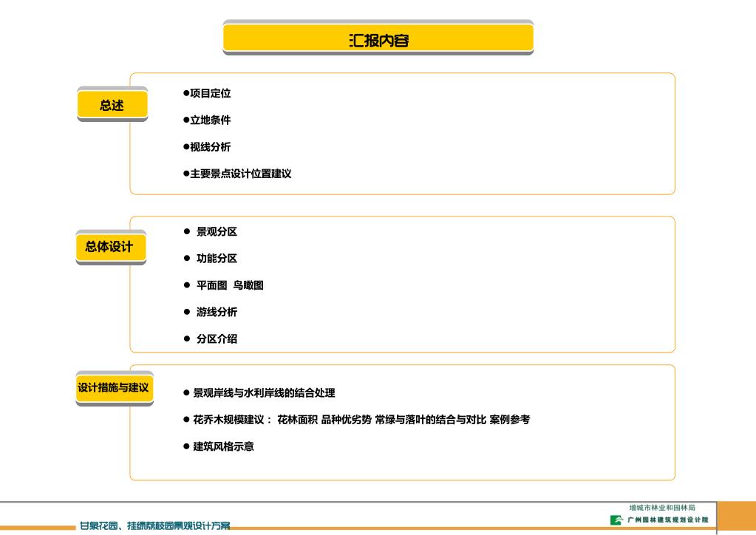Click the 花林面积 text
The height and width of the screenshot is (535, 756).
298,420
